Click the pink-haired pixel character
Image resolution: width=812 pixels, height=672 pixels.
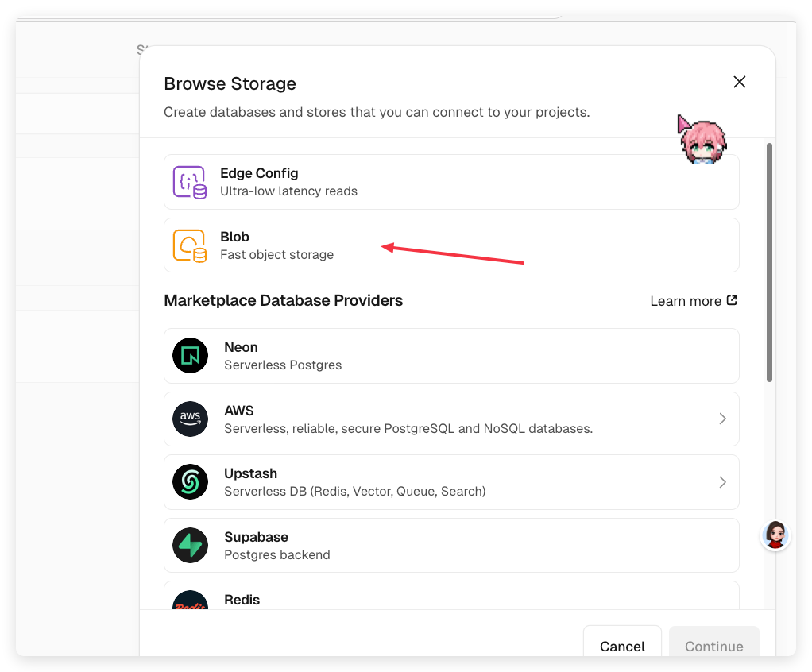(x=702, y=141)
